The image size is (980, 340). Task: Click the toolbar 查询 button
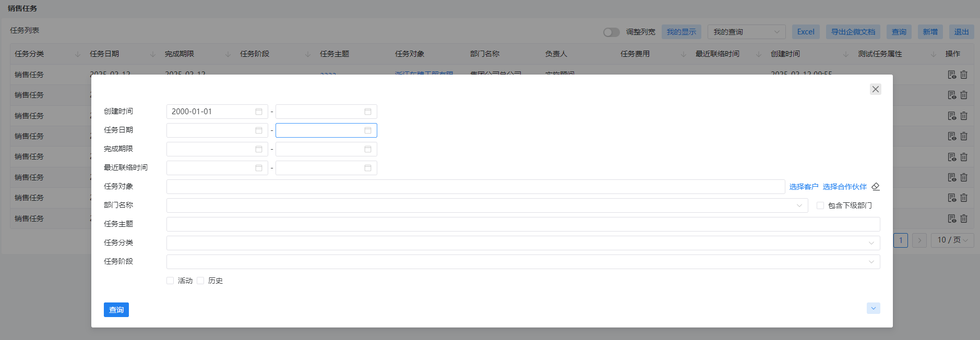(x=899, y=32)
